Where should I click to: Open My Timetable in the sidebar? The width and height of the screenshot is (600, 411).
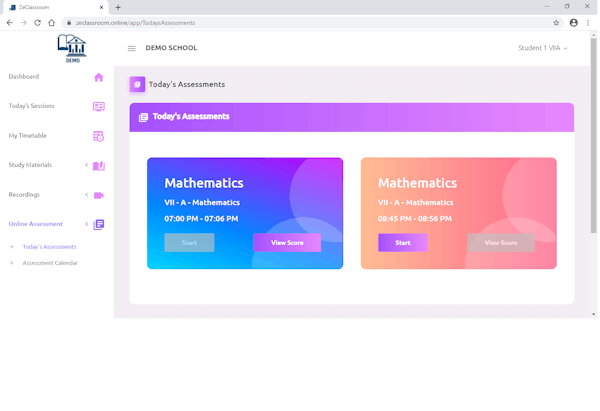point(28,135)
